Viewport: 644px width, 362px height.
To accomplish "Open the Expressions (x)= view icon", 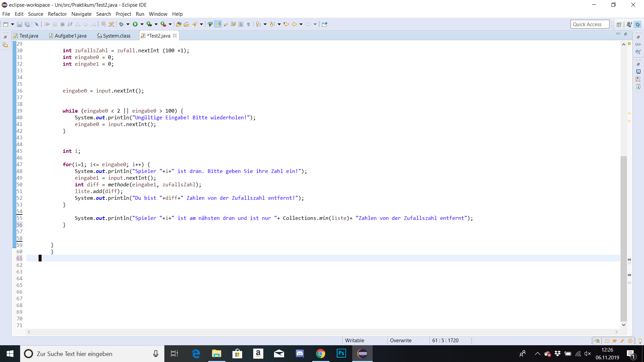I will pyautogui.click(x=638, y=45).
